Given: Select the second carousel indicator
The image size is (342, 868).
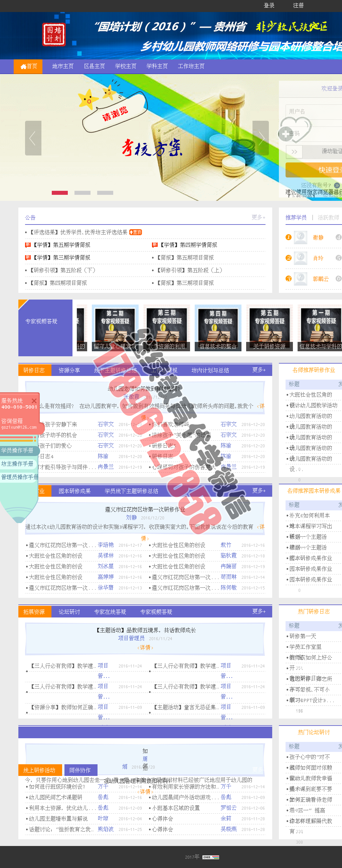Looking at the screenshot, I should click(82, 193).
